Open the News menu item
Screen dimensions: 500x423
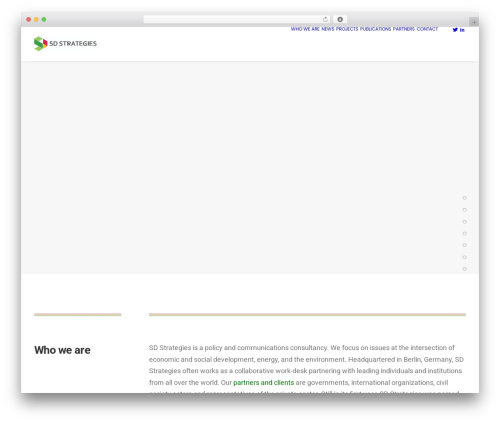click(x=328, y=29)
